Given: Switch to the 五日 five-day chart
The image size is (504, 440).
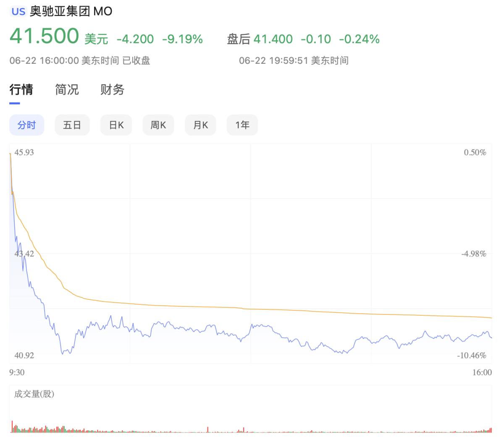Looking at the screenshot, I should coord(72,125).
